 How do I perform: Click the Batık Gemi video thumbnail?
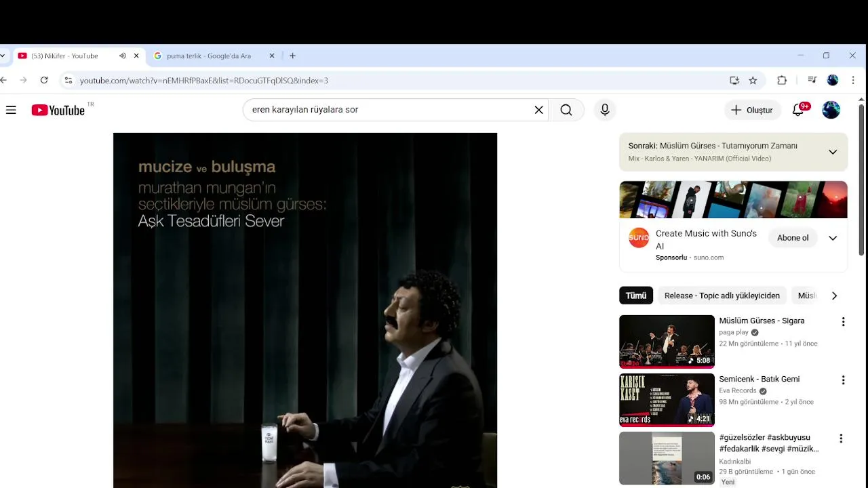click(x=667, y=400)
